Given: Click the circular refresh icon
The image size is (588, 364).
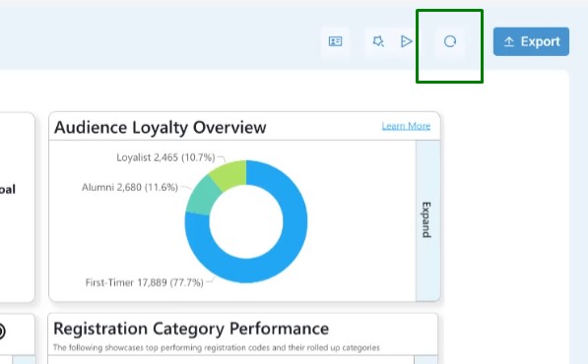Looking at the screenshot, I should point(450,41).
